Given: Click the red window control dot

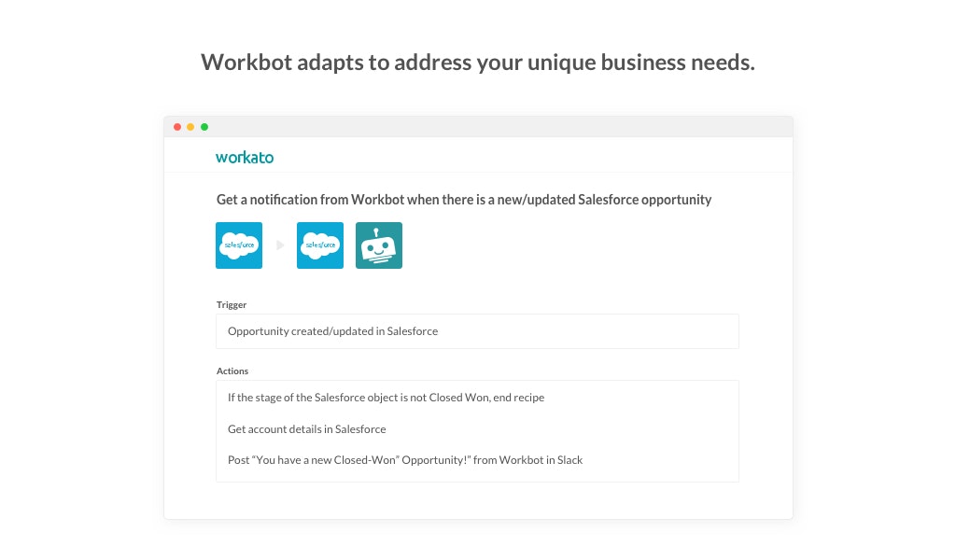Looking at the screenshot, I should point(177,126).
